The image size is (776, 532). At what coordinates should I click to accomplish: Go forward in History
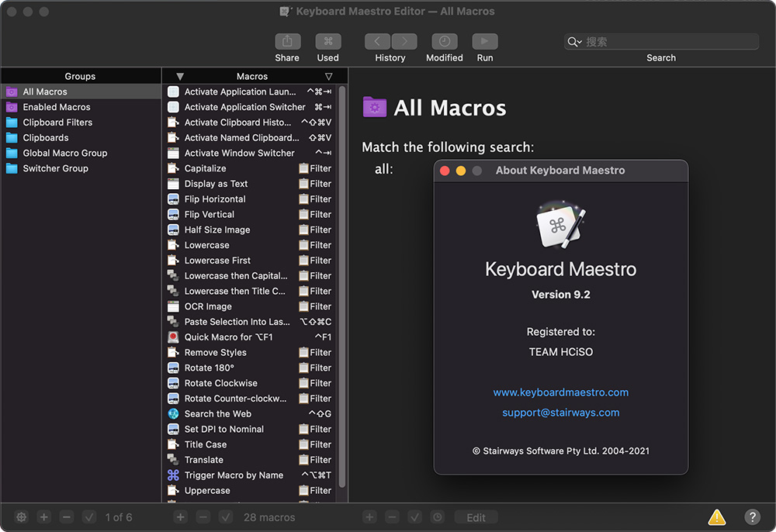pyautogui.click(x=404, y=42)
